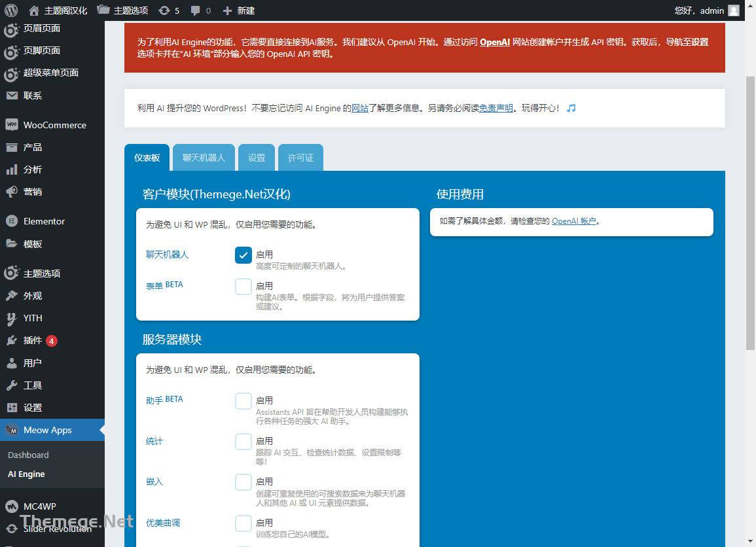Open the OpenAI 帐户 link
756x547 pixels.
point(574,221)
